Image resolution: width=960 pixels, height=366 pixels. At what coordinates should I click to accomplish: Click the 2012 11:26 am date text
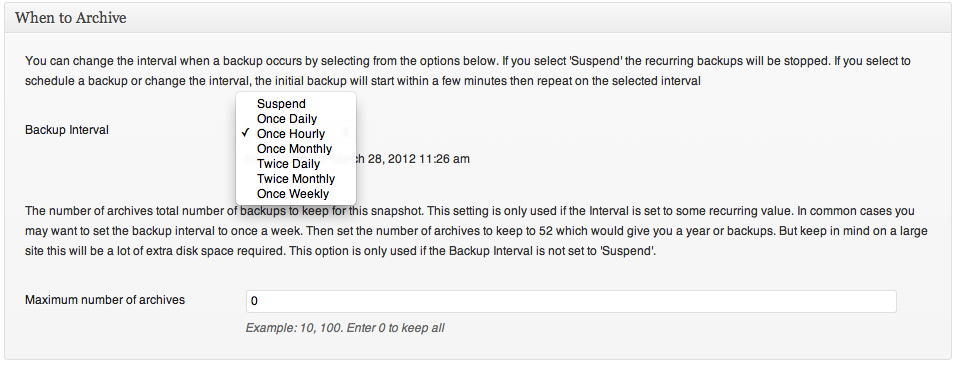coord(430,159)
